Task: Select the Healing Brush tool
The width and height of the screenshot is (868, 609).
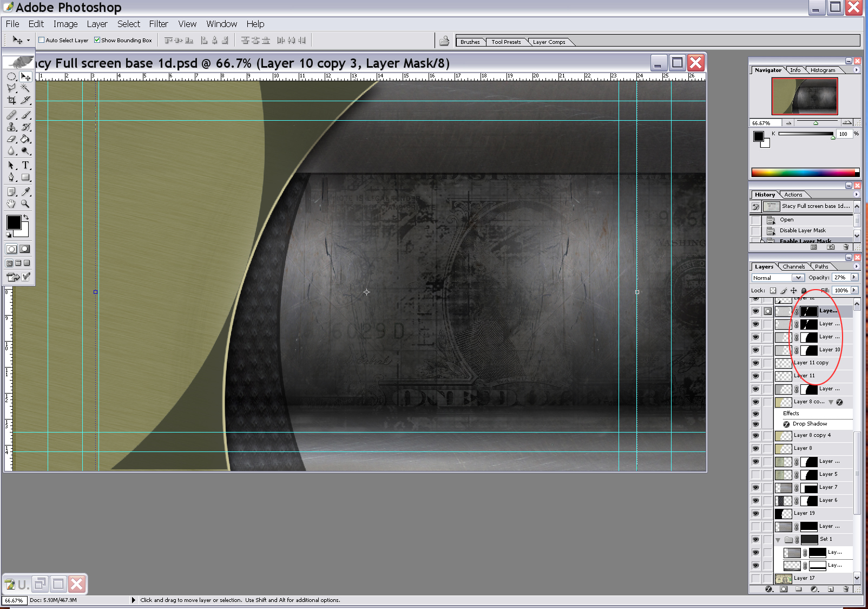Action: [11, 115]
